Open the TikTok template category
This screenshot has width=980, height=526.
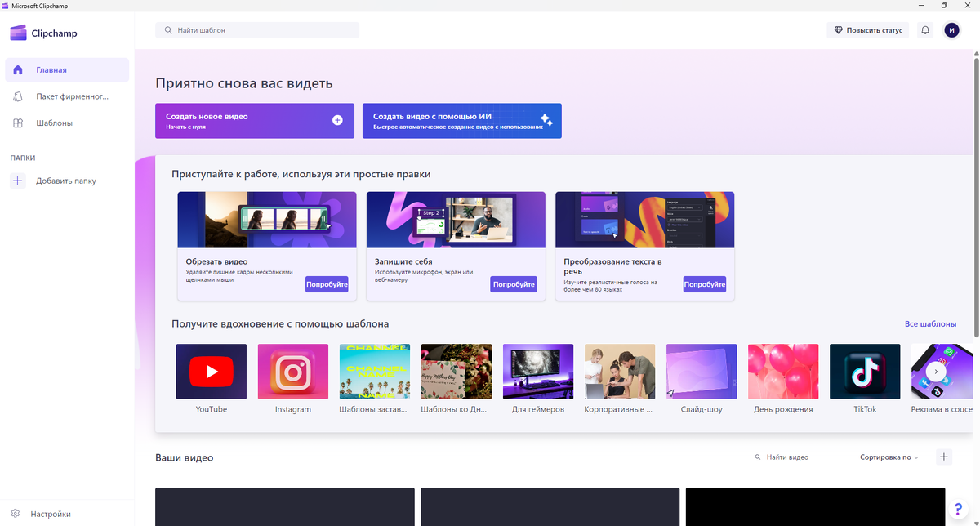[865, 379]
